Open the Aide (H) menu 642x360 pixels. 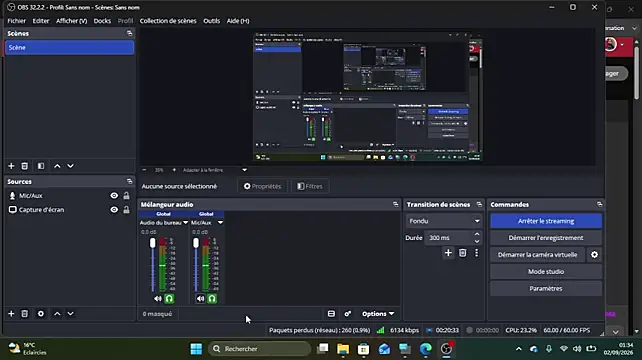tap(238, 21)
